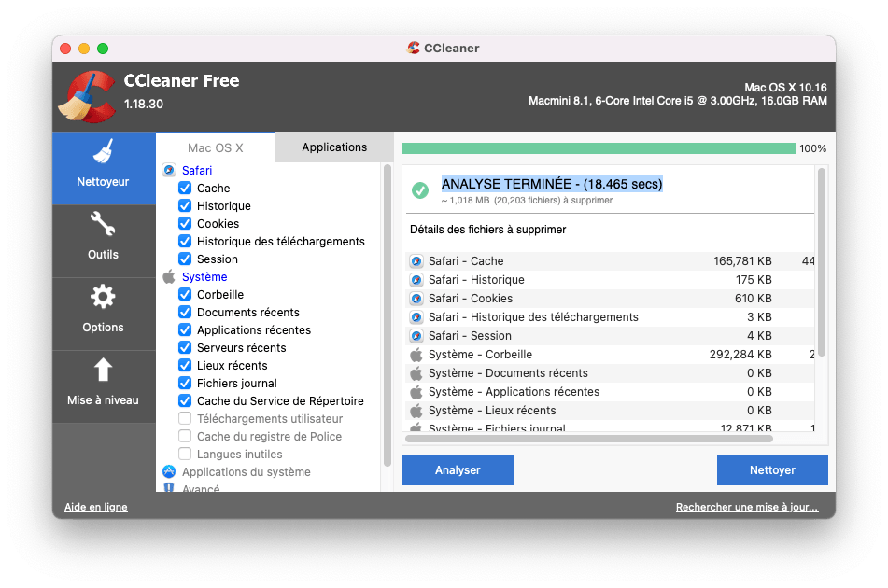The height and width of the screenshot is (588, 888).
Task: Click Apple icon in Système - Documents récents row
Action: (x=416, y=373)
